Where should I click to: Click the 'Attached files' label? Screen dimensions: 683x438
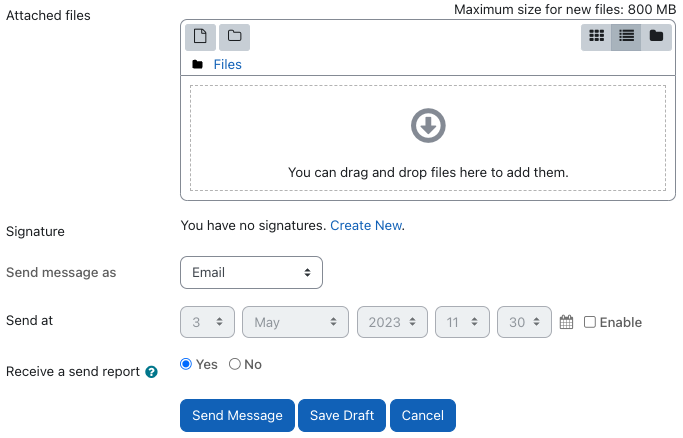tap(48, 16)
